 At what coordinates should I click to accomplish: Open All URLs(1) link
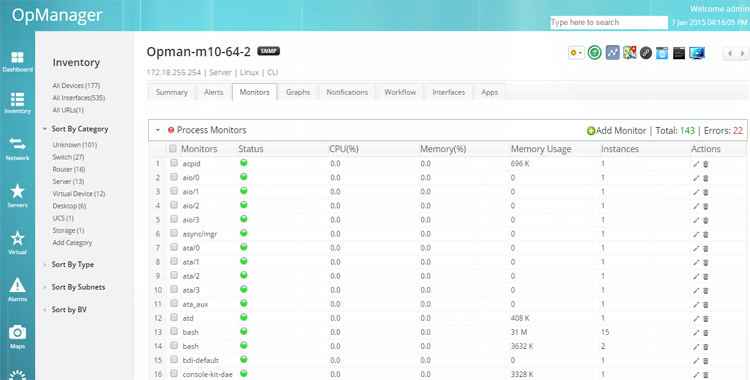(x=68, y=110)
